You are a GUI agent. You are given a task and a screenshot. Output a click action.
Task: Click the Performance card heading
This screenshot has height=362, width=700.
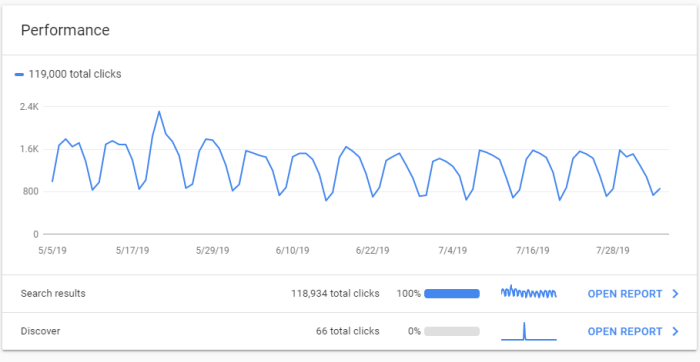click(65, 30)
